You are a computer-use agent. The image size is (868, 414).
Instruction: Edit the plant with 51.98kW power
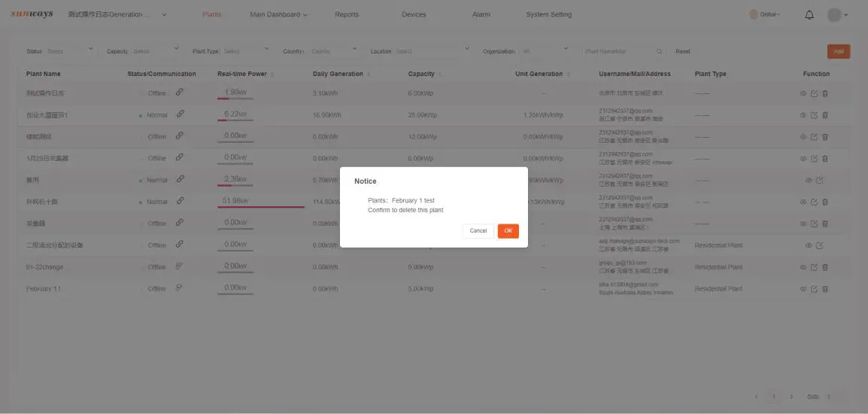[x=814, y=202]
